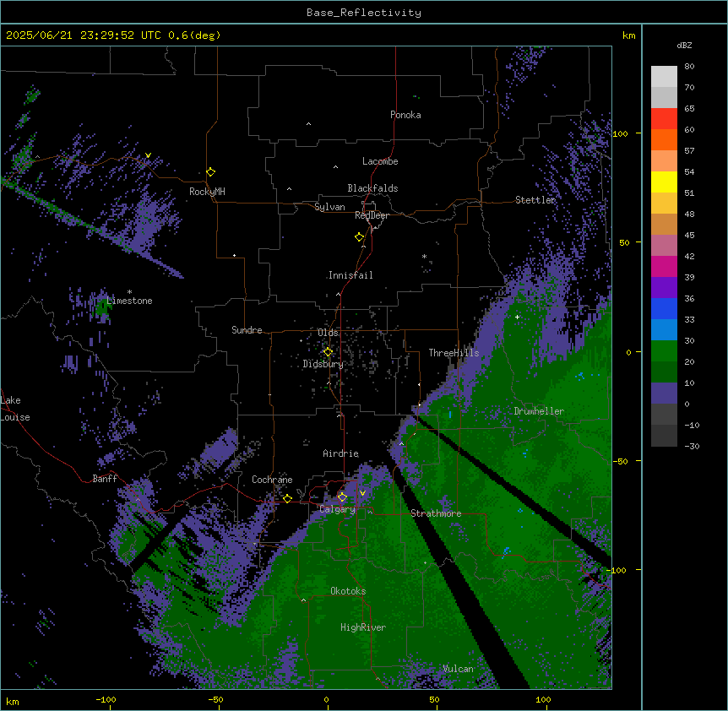Screen dimensions: 728x711
Task: Click the RockyMH label
Action: coord(207,192)
